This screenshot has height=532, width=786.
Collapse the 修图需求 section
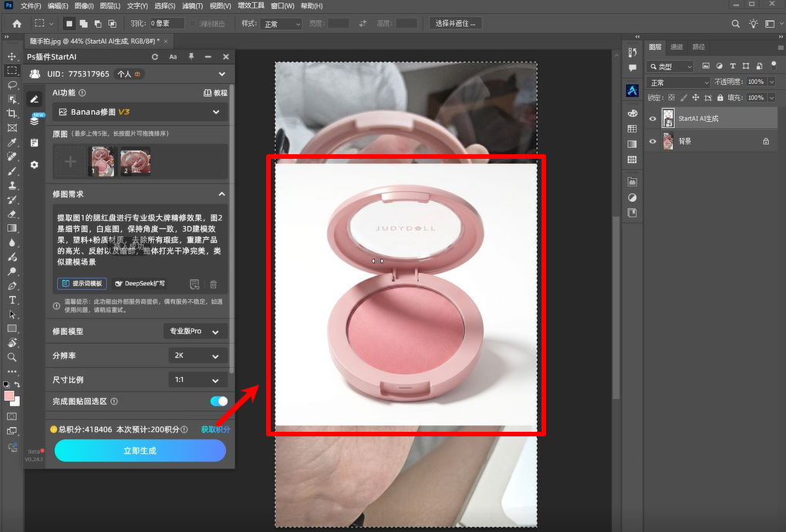click(221, 194)
